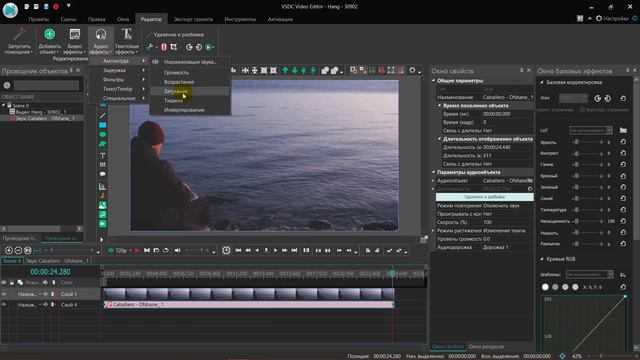Click the speaker volume icon in playback toolbar
Image resolution: width=640 pixels, height=360 pixels.
click(177, 250)
